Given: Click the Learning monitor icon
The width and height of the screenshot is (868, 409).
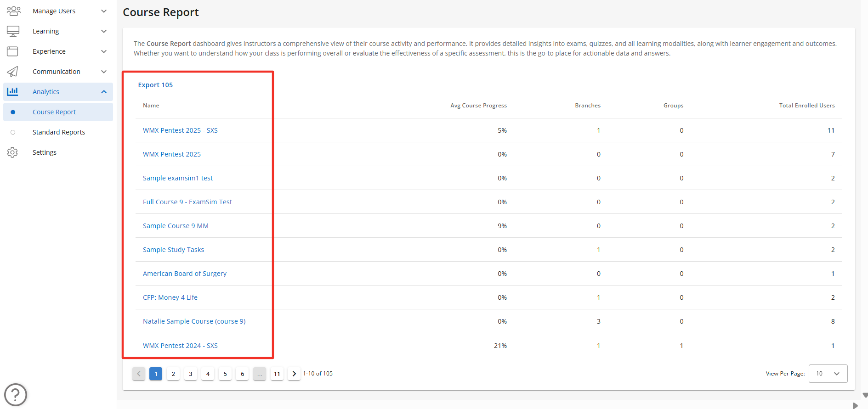Looking at the screenshot, I should click(x=13, y=31).
